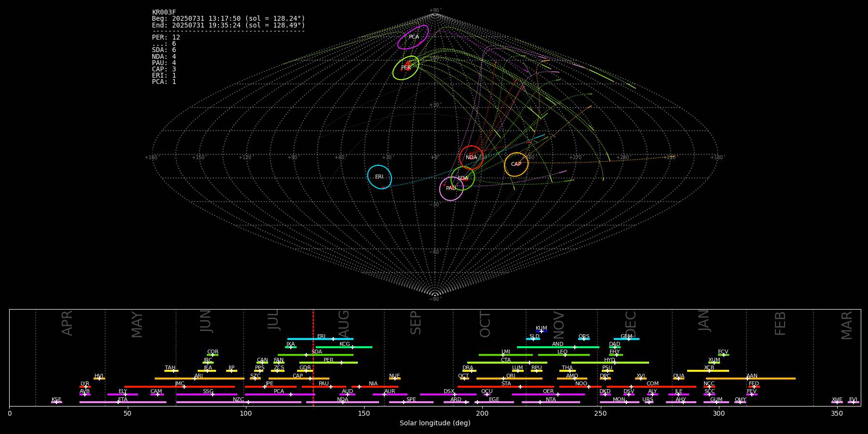Click the OER shower bar in timeline

coord(548,394)
